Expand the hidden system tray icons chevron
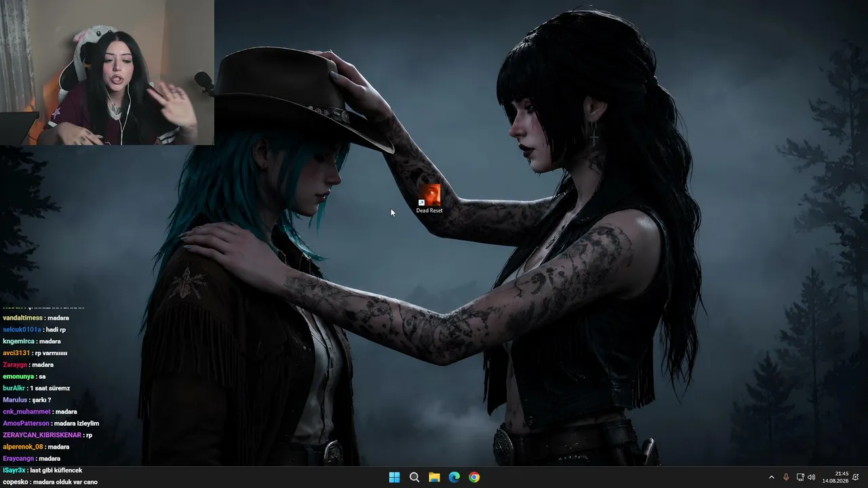Viewport: 868px width, 488px height. pyautogui.click(x=771, y=477)
